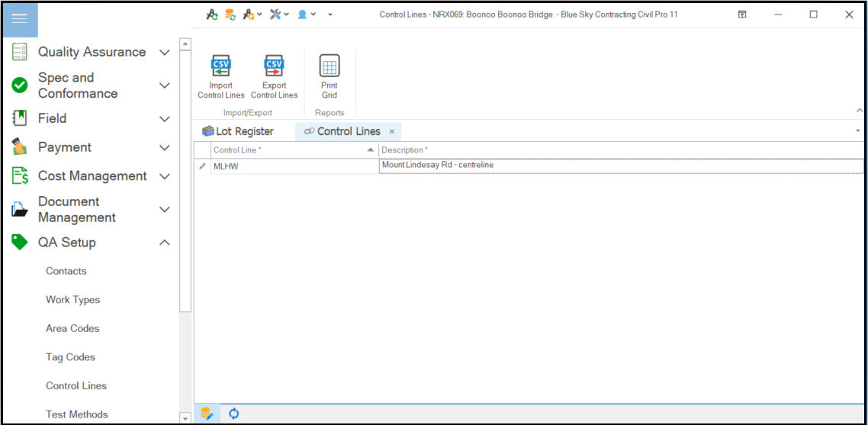Open the user profile dropdown
This screenshot has height=425, width=868.
point(306,14)
